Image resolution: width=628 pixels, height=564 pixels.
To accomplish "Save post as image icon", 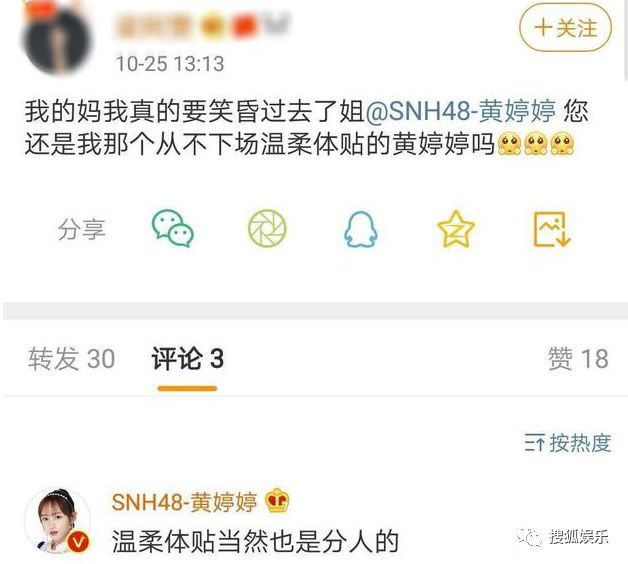I will coord(552,229).
